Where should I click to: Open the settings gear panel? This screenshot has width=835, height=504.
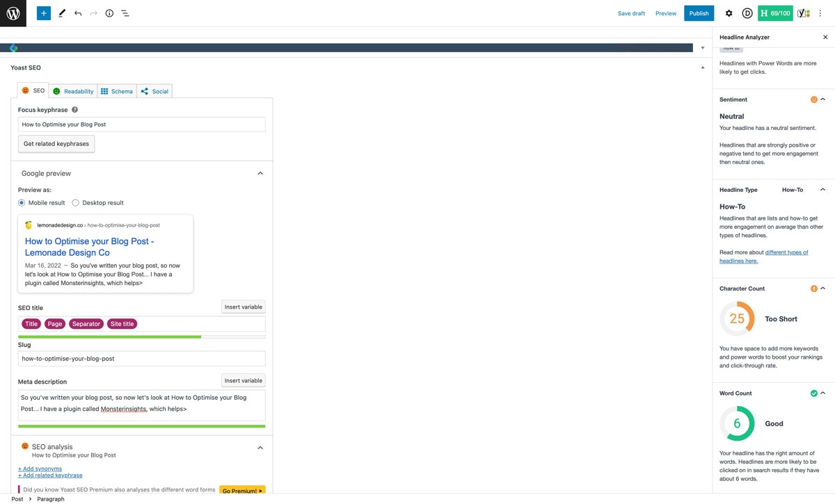point(729,13)
